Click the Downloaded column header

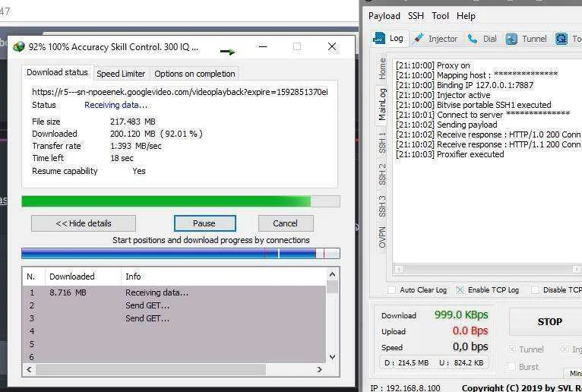[x=83, y=277]
